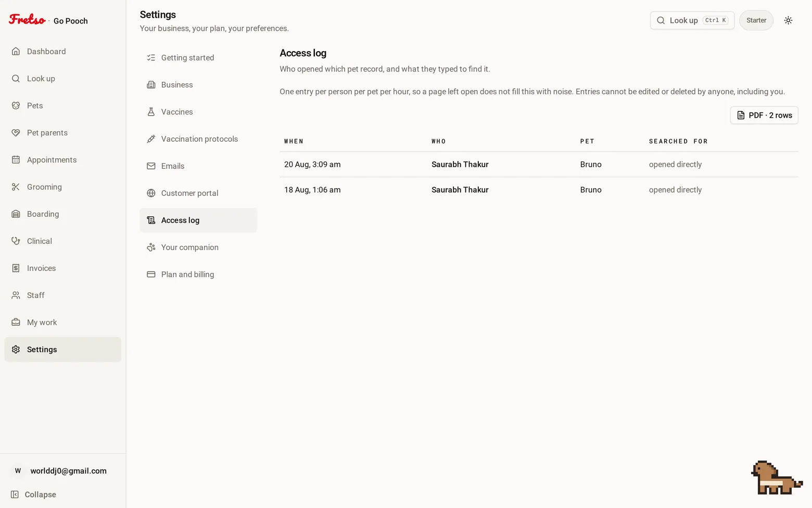
Task: Click the Settings gear icon
Action: (16, 350)
